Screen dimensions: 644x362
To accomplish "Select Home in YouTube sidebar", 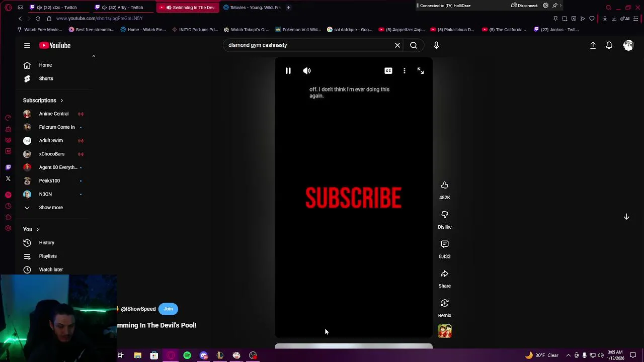I will tap(45, 65).
